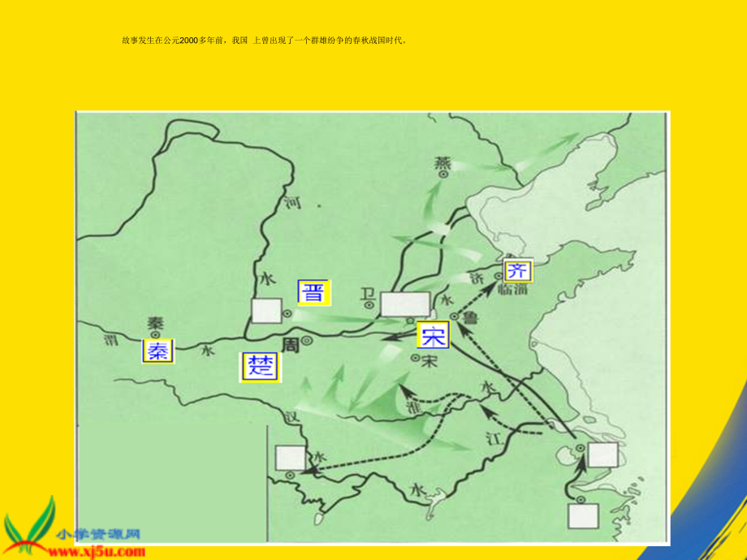The image size is (747, 560).
Task: Click the 河 river label
Action: coord(292,202)
